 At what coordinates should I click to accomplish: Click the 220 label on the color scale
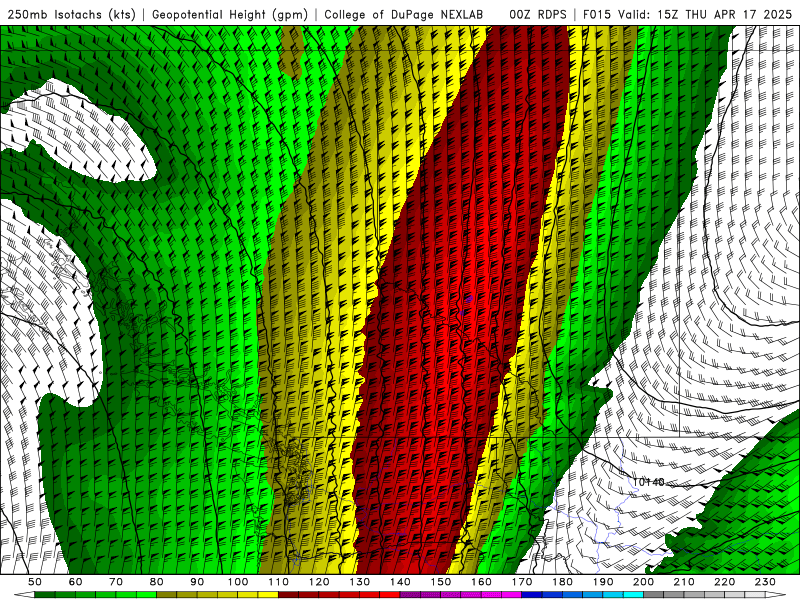point(724,582)
